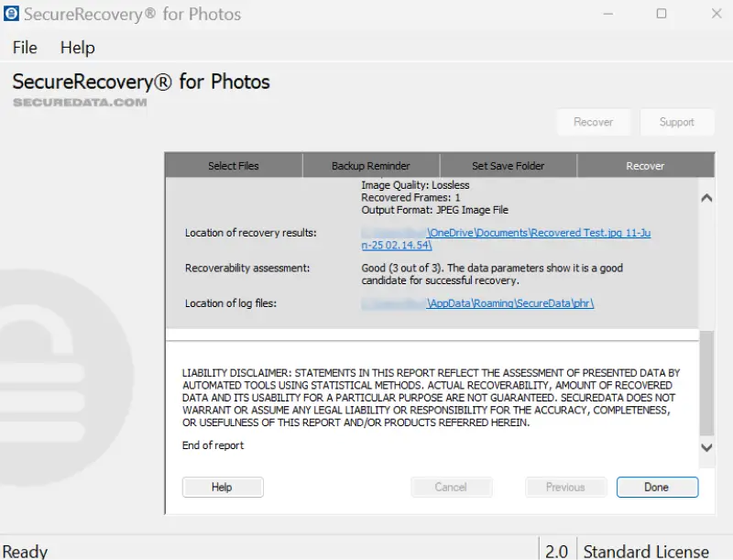Click the 'End of report' text

(x=213, y=445)
